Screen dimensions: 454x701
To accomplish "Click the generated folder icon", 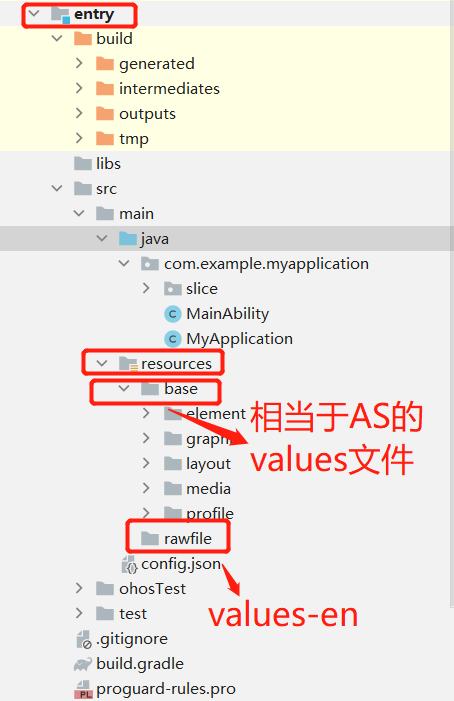I will point(105,63).
